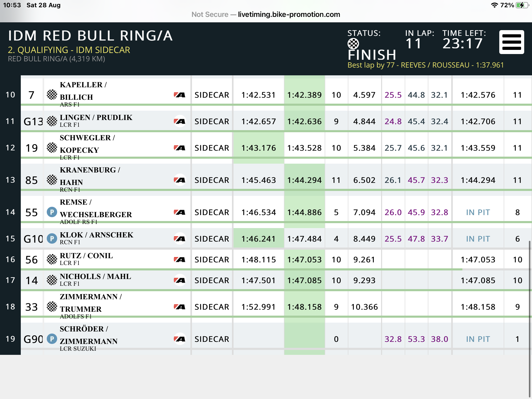Select the NICHOLLS / MAHL team name
The height and width of the screenshot is (399, 532).
pyautogui.click(x=95, y=276)
